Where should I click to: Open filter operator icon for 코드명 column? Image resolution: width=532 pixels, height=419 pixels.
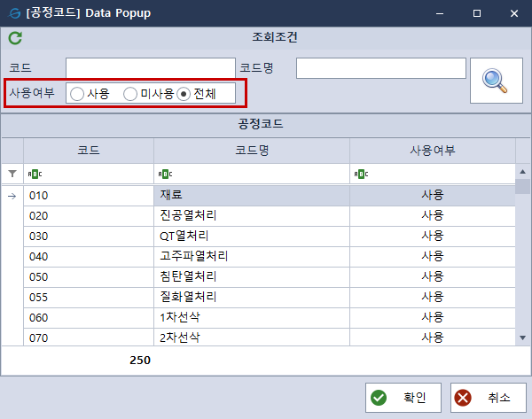(166, 174)
